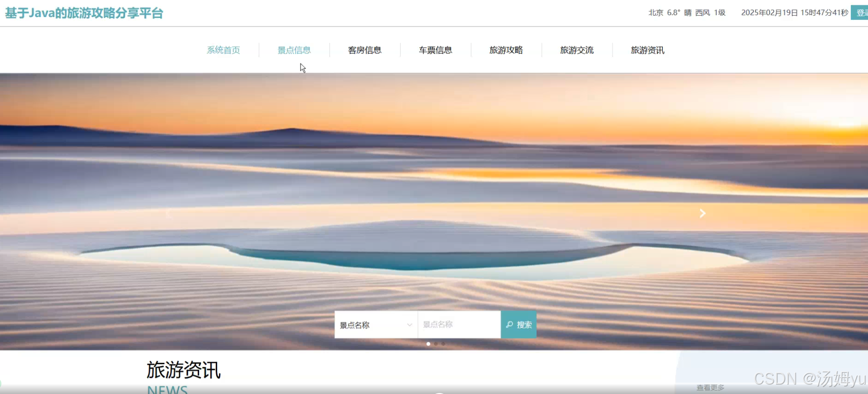This screenshot has width=868, height=394.
Task: Select the second carousel indicator dot
Action: point(436,344)
